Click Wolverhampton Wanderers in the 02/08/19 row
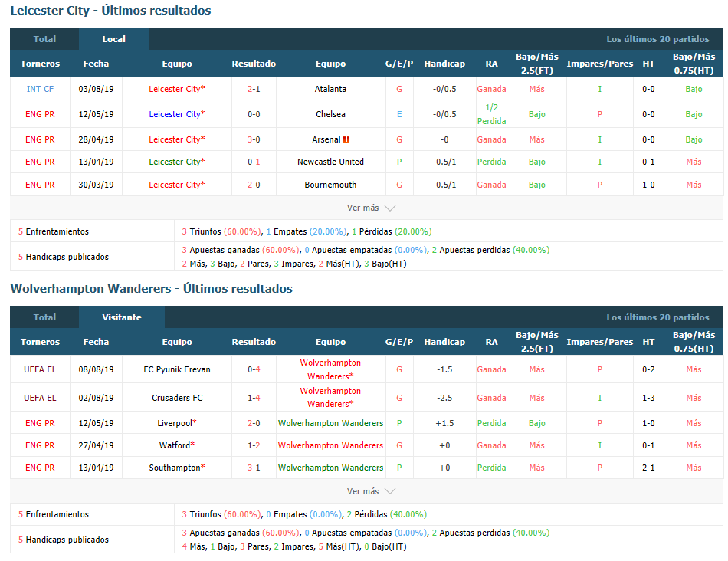Image resolution: width=728 pixels, height=561 pixels. 330,398
